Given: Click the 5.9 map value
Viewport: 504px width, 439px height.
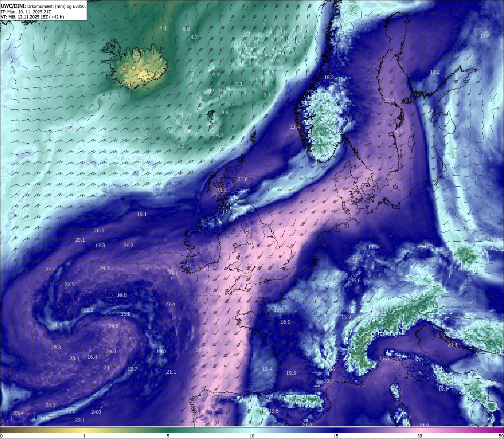Looking at the screenshot, I should click(181, 146).
